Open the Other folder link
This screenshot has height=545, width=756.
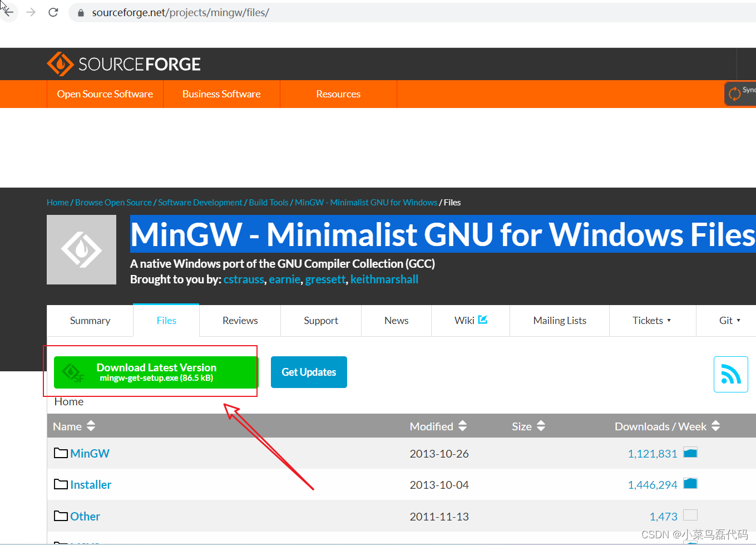85,516
